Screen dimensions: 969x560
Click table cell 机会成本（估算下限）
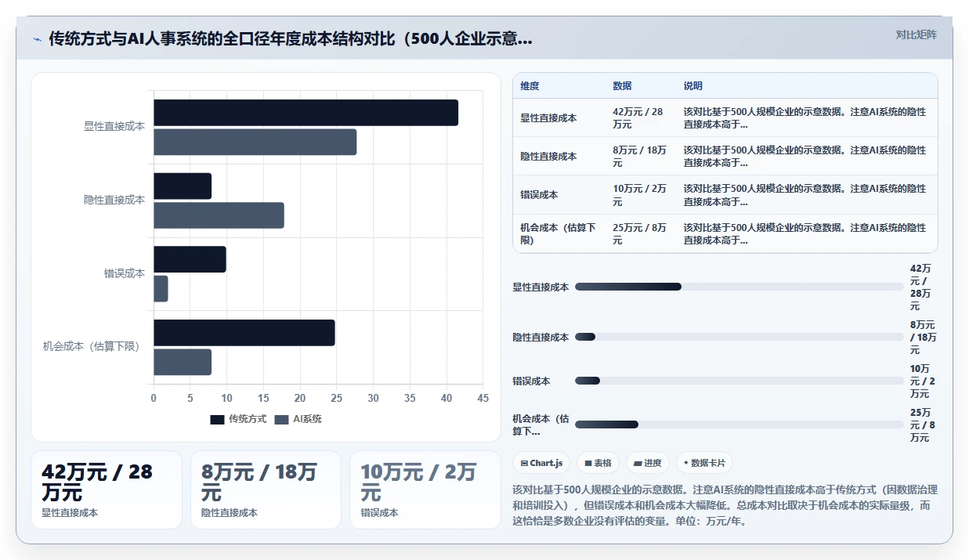pyautogui.click(x=558, y=233)
